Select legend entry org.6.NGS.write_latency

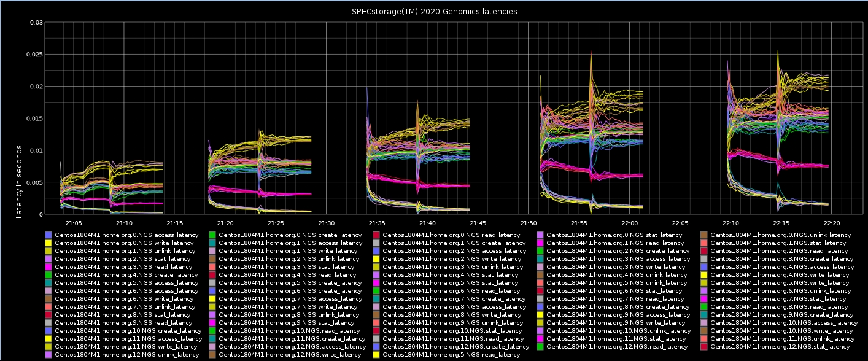coord(120,299)
